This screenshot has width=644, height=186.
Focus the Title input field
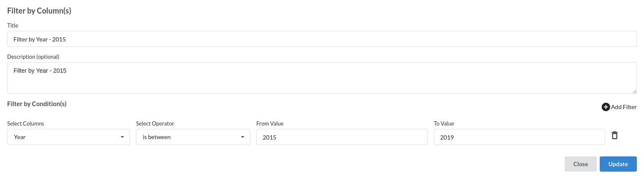click(x=322, y=39)
